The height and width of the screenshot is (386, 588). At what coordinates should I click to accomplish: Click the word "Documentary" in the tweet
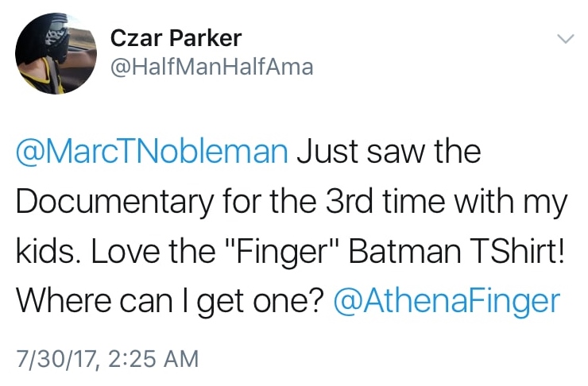click(x=108, y=203)
